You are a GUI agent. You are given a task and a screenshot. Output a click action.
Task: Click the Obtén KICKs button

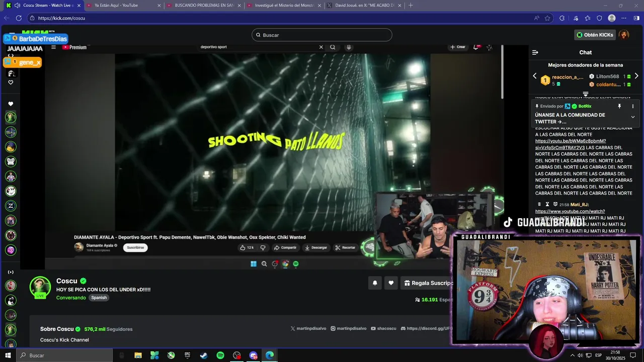595,35
